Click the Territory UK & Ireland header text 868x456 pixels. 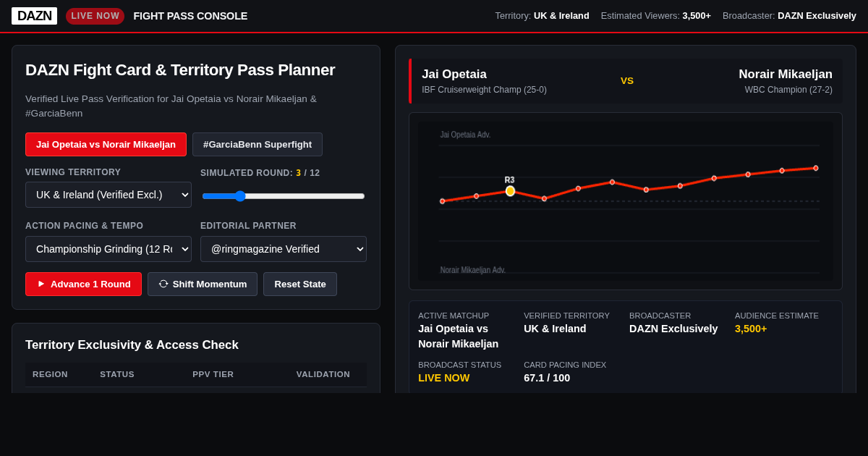[x=542, y=16]
